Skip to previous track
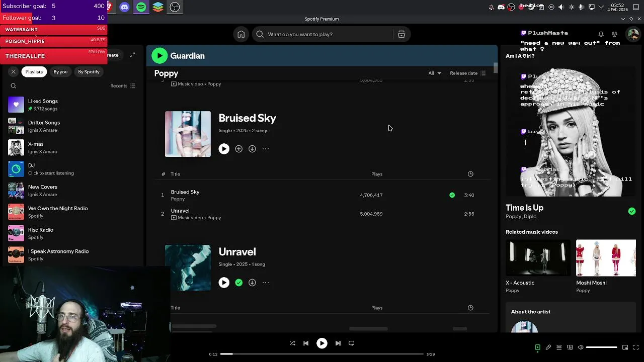The image size is (644, 362). [x=306, y=343]
